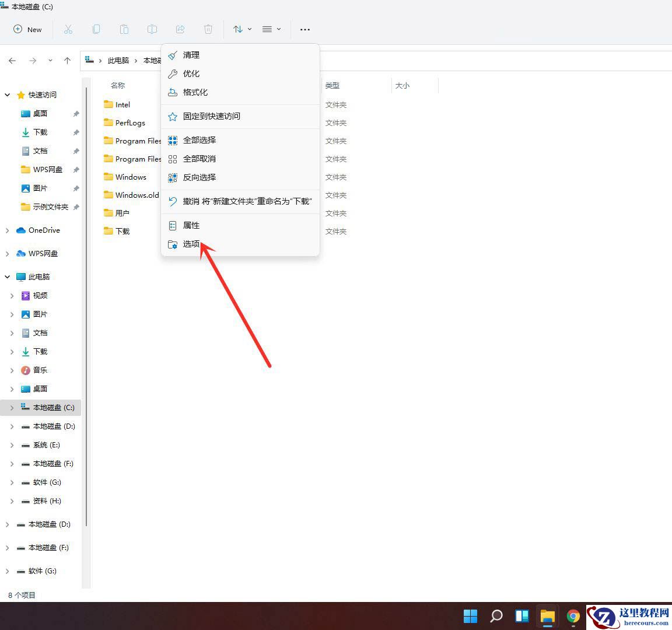Click the File Explorer icon on the taskbar

click(547, 616)
